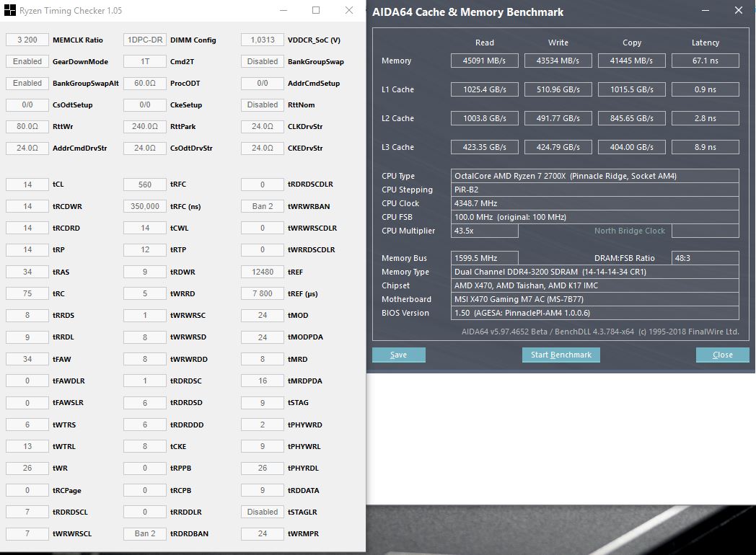Viewport: 756px width, 555px height.
Task: Click the tRC value 75
Action: tap(27, 294)
